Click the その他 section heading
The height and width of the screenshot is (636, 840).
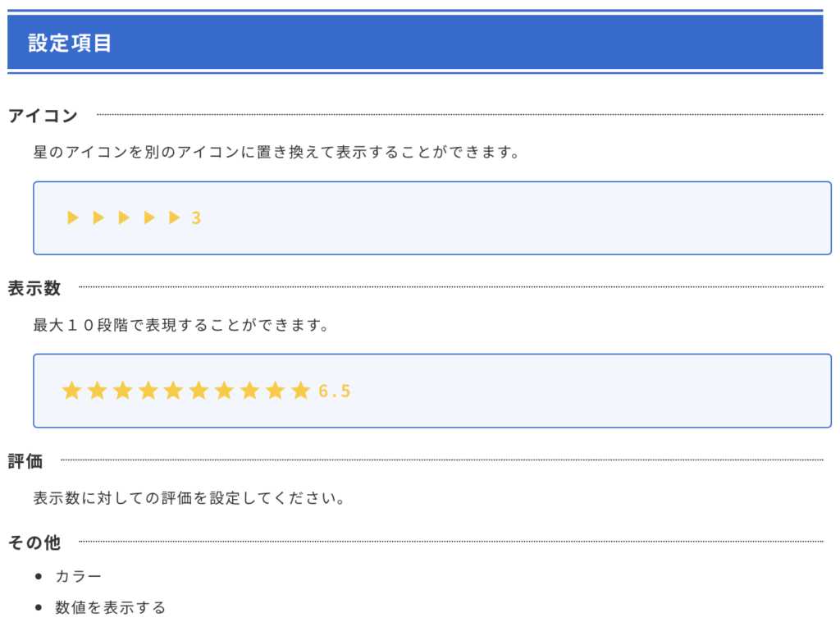click(34, 542)
